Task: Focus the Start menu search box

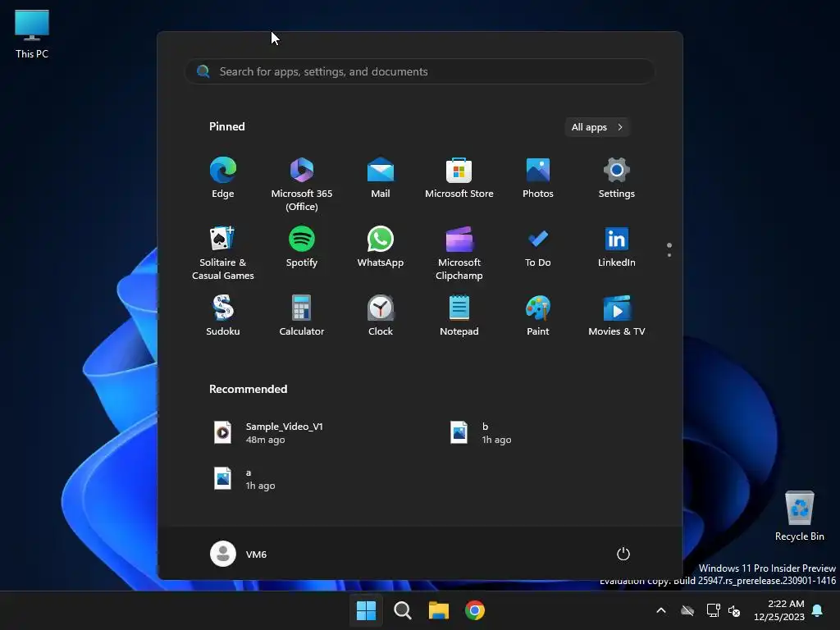Action: (420, 71)
